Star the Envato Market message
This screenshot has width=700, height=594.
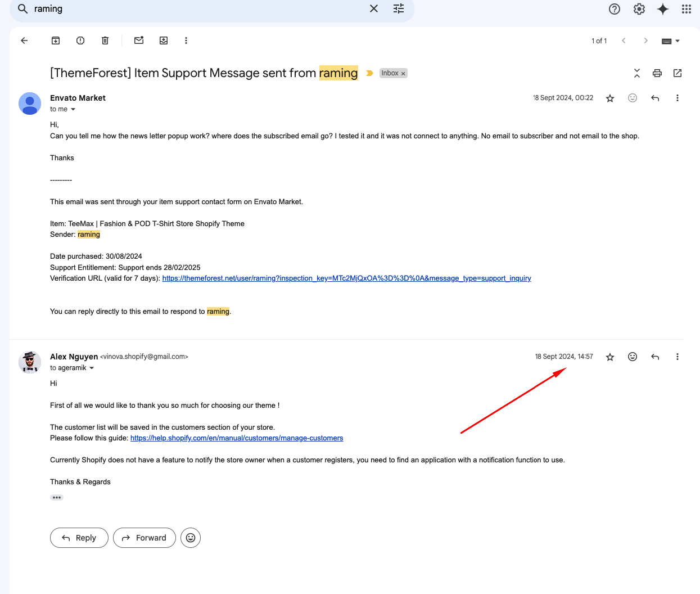click(610, 98)
